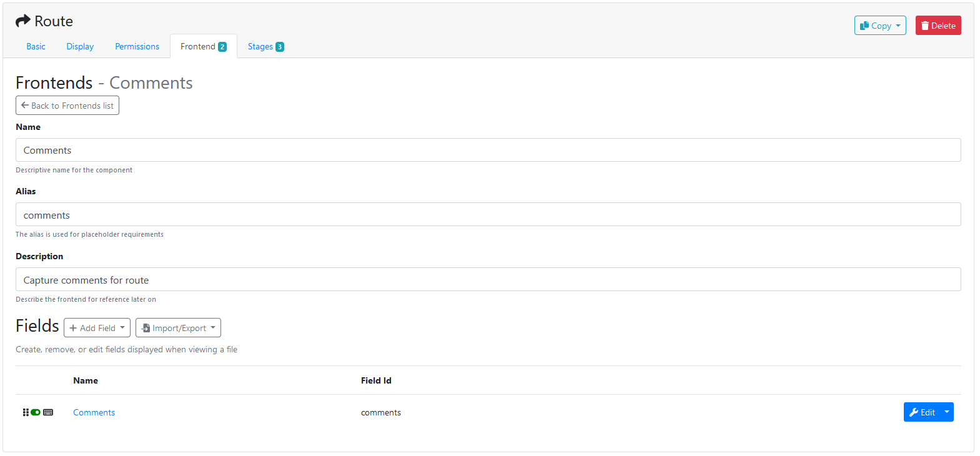Click the Import/Export file icon
980x456 pixels.
(x=146, y=328)
